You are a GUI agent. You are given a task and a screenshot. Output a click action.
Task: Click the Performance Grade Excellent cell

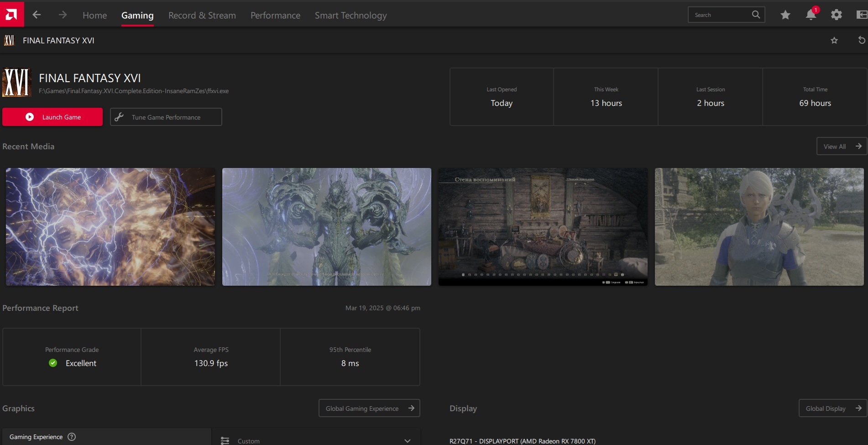point(72,357)
